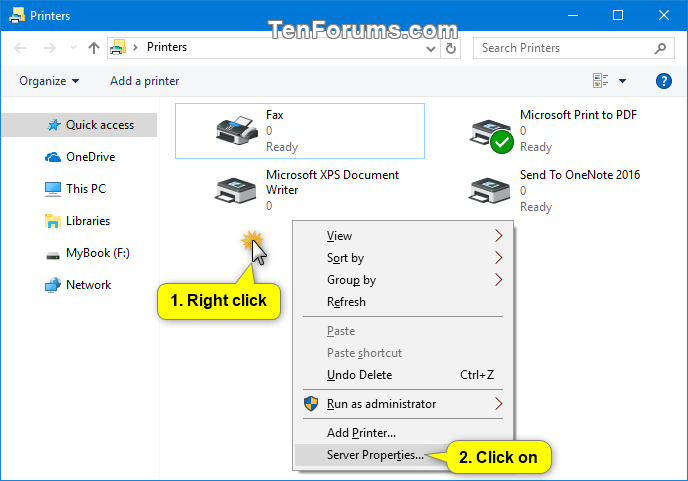688x481 pixels.
Task: Click the Microsoft Print to PDF name
Action: point(578,115)
